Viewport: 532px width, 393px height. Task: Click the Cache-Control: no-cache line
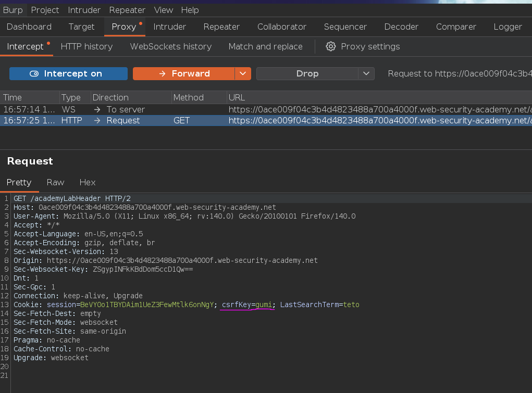pyautogui.click(x=61, y=349)
